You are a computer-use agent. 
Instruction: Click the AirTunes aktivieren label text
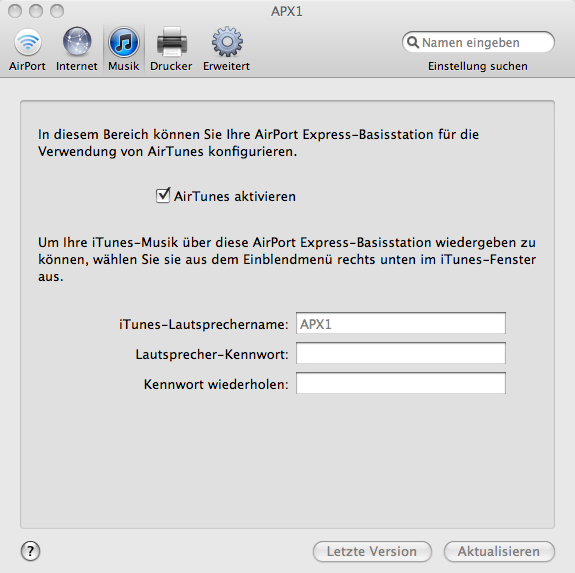coord(235,196)
